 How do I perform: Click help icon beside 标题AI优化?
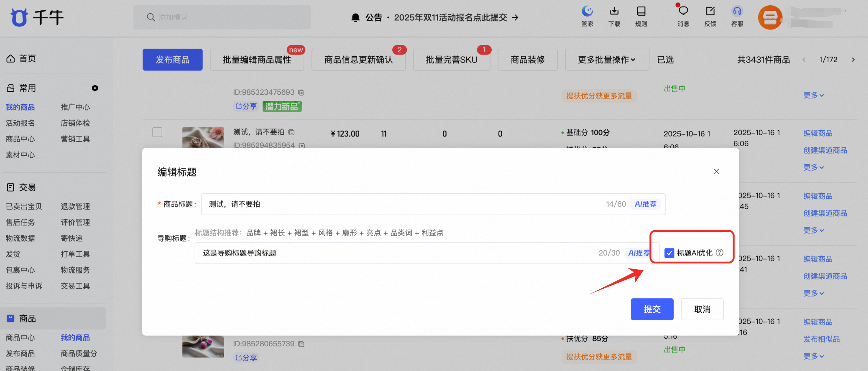click(720, 253)
